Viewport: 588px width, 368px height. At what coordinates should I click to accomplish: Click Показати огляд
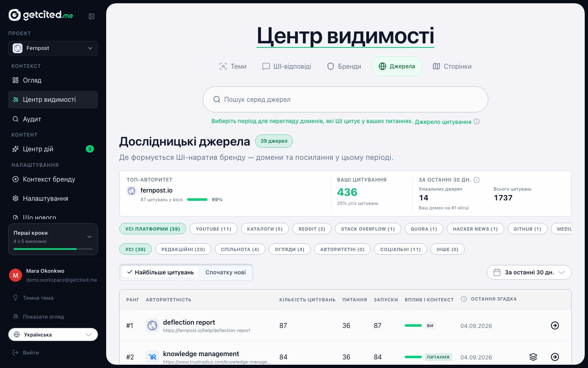pyautogui.click(x=43, y=316)
